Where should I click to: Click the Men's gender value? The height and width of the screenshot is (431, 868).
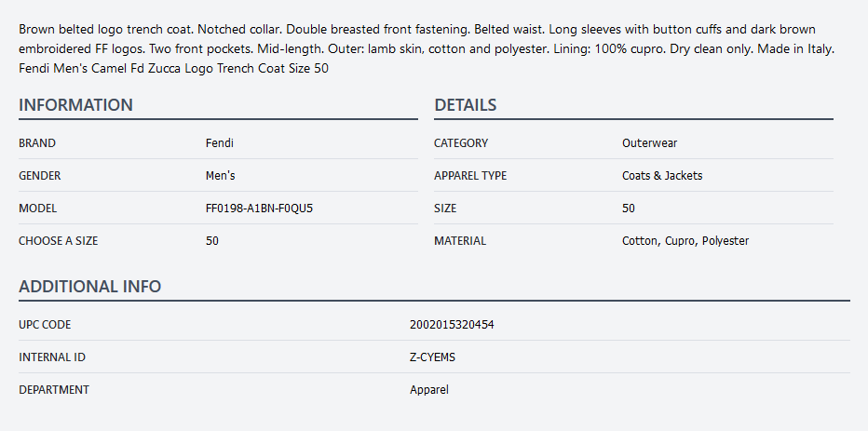pos(220,176)
